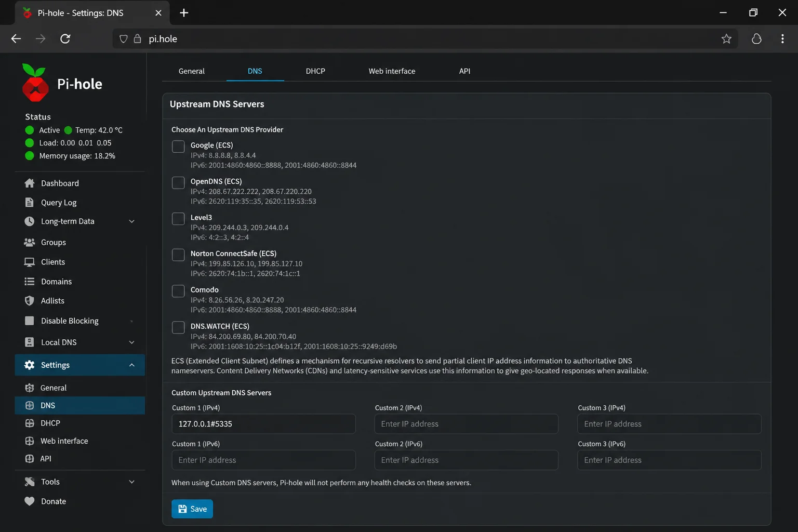Enable the Google (ECS) upstream checkbox
This screenshot has height=532, width=798.
[x=178, y=147]
